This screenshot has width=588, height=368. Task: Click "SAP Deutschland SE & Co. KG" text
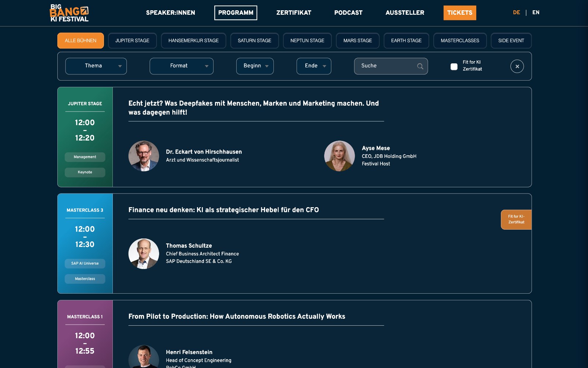(199, 261)
